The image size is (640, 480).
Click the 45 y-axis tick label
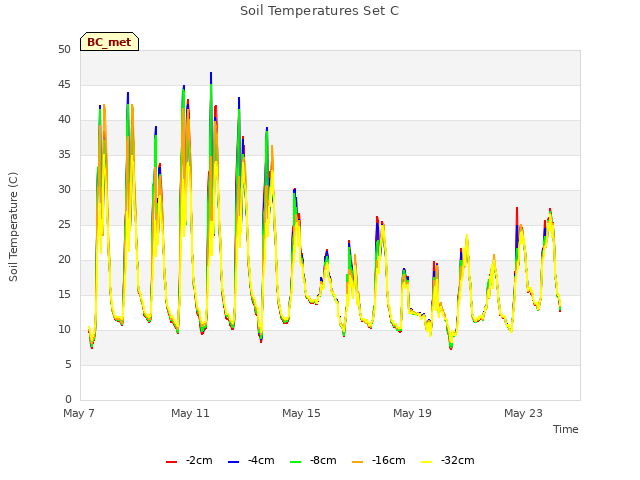point(64,84)
